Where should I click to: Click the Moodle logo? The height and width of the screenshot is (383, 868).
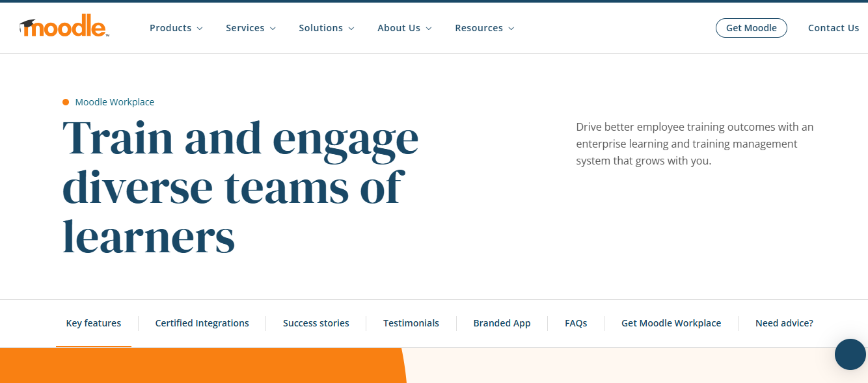[x=63, y=27]
